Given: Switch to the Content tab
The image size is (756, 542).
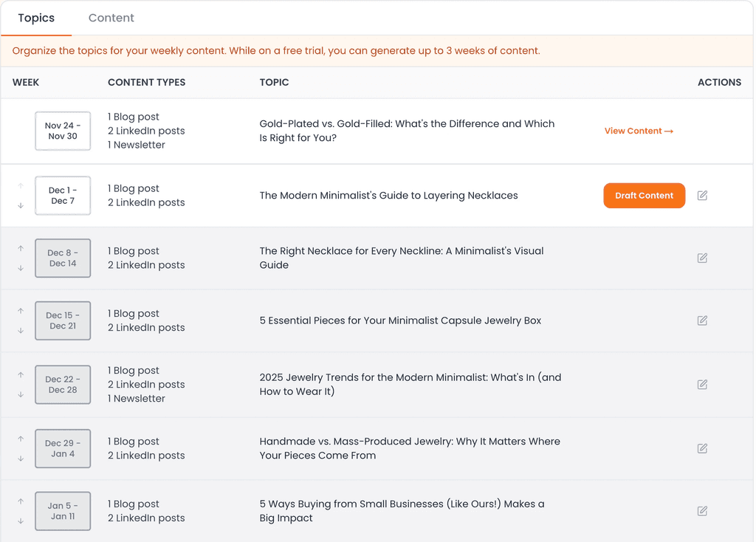Looking at the screenshot, I should point(111,18).
